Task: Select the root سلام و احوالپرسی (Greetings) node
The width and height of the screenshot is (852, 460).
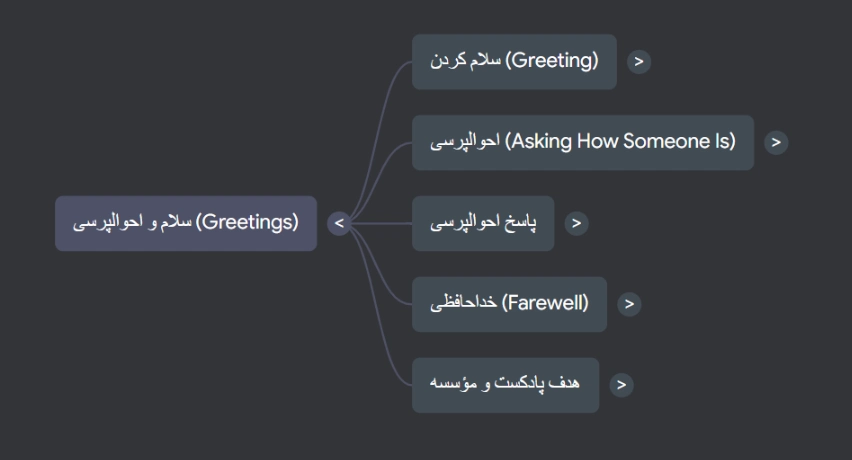Action: pyautogui.click(x=186, y=223)
